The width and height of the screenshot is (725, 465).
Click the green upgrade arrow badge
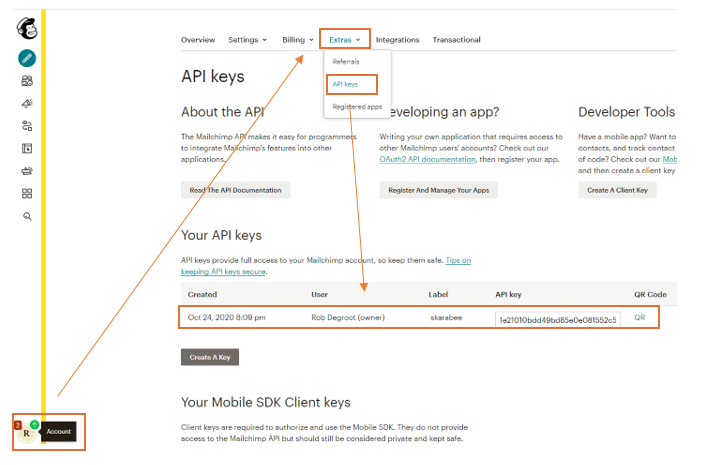coord(35,424)
